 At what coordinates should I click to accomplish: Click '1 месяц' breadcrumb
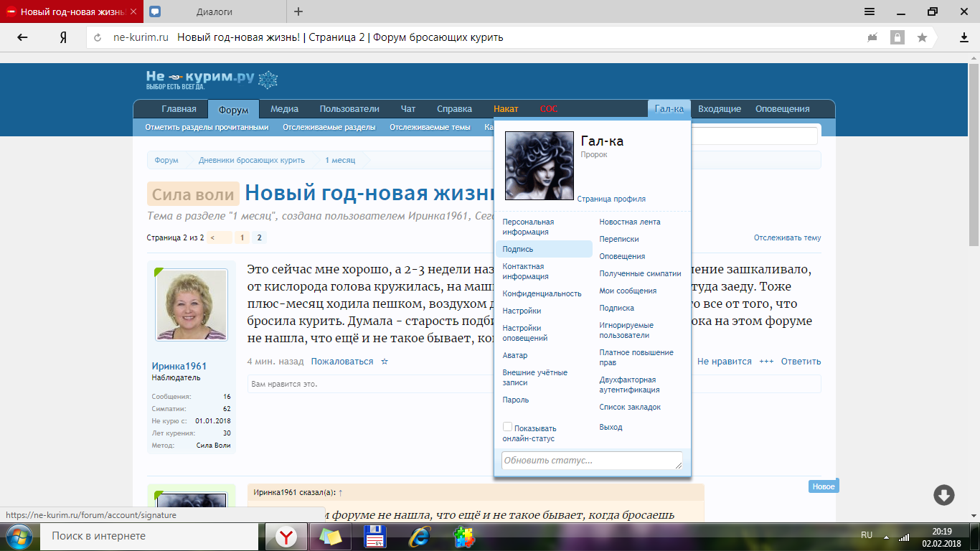(340, 160)
